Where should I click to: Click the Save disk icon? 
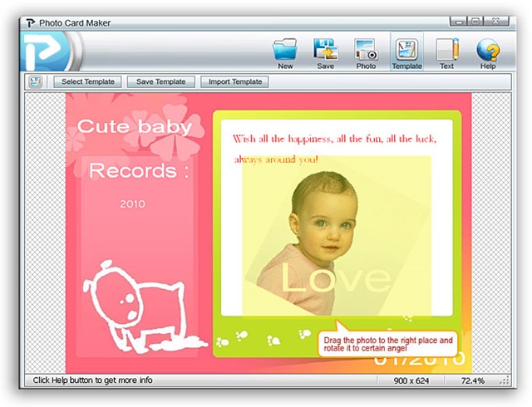[325, 50]
